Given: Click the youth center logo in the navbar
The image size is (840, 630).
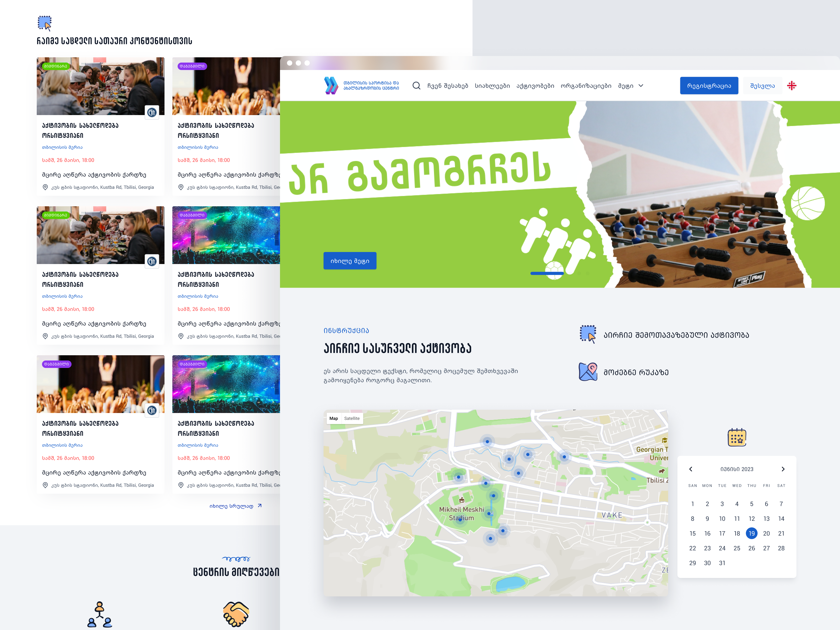Looking at the screenshot, I should point(361,86).
